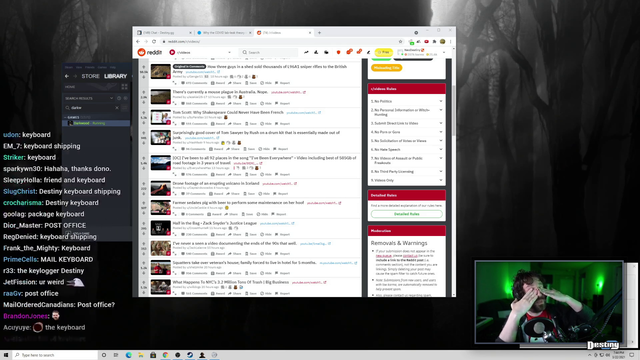Open Google Chrome from the taskbar
The height and width of the screenshot is (360, 640).
165,355
